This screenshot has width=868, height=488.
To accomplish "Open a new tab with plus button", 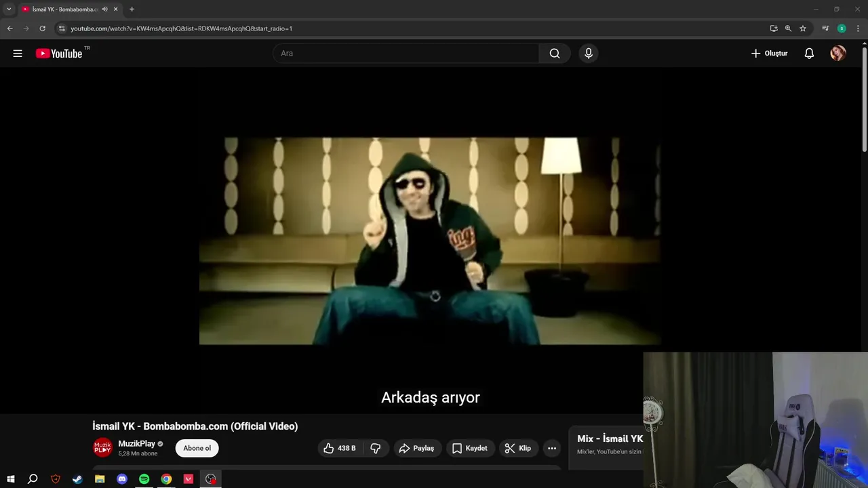I will 132,9.
